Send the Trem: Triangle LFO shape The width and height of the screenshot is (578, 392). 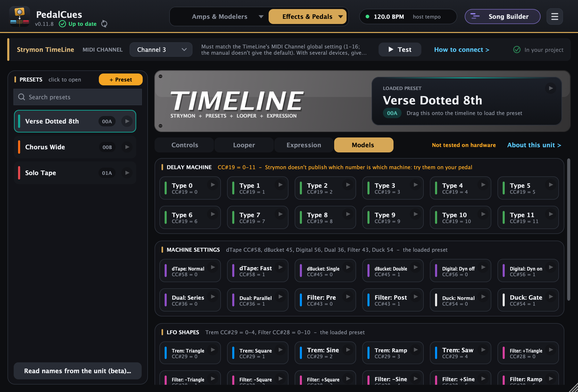tap(190, 353)
